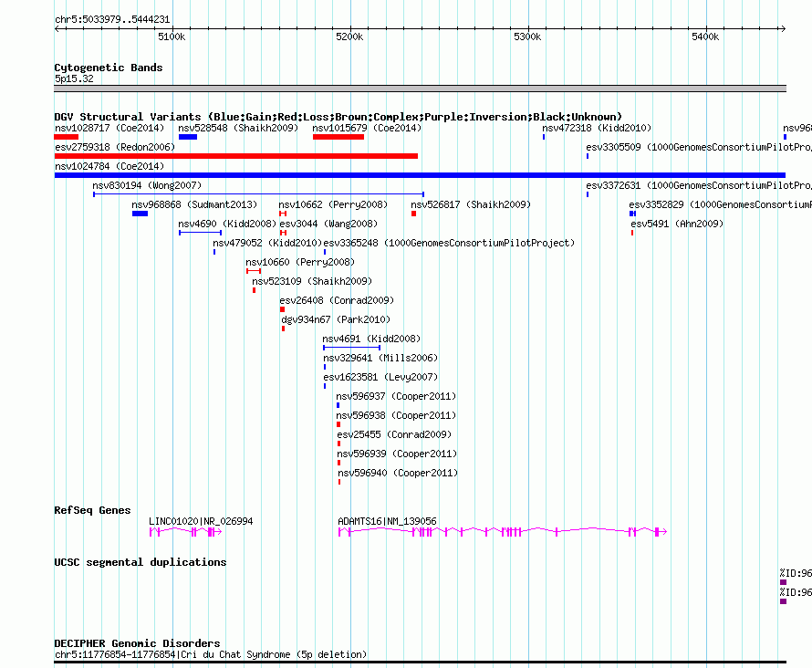Open the nsv596939 (Cooper2011) label
The height and width of the screenshot is (668, 812).
(x=397, y=454)
